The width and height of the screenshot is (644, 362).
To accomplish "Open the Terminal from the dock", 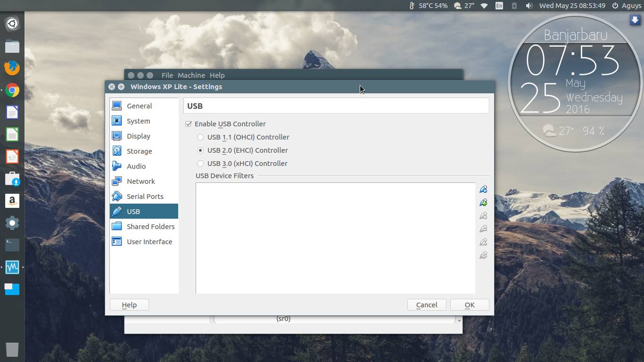I will click(12, 245).
